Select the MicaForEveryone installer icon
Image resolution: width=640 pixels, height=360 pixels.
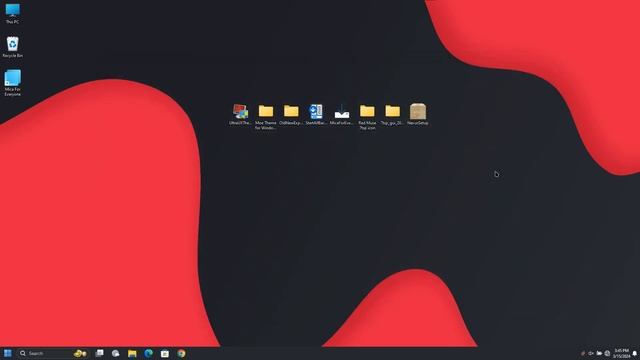click(x=342, y=114)
